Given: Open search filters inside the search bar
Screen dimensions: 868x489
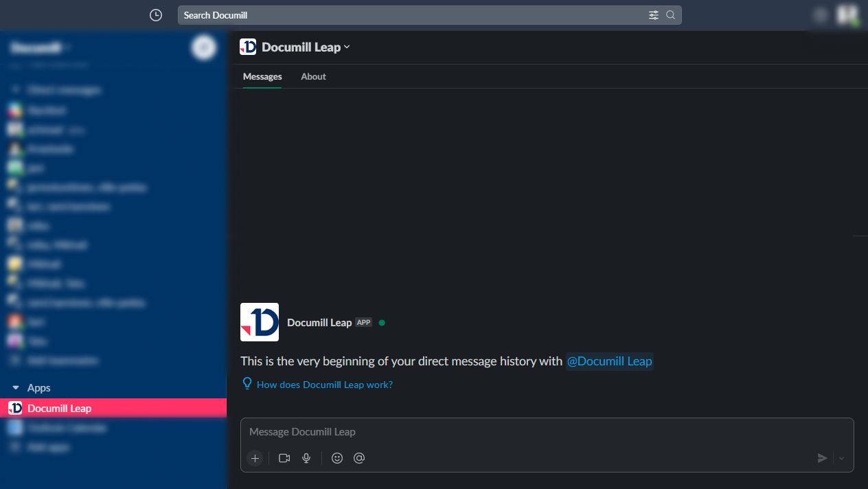Looking at the screenshot, I should [654, 14].
